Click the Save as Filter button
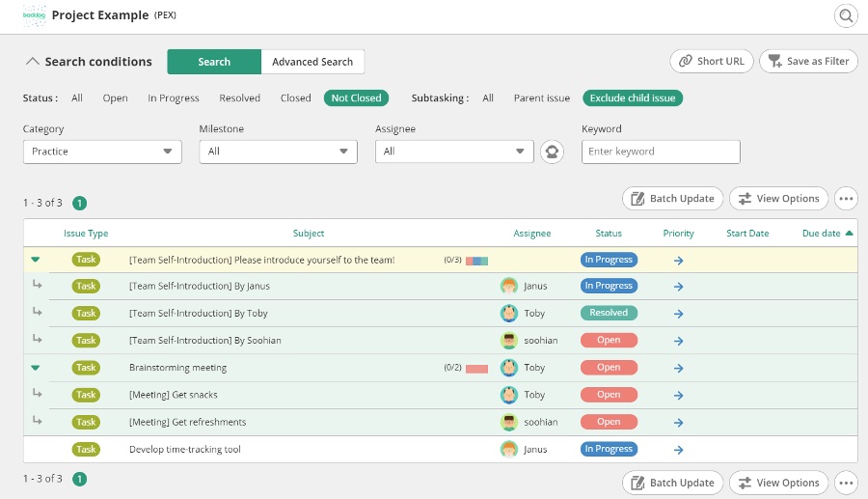The height and width of the screenshot is (499, 868). coord(808,61)
